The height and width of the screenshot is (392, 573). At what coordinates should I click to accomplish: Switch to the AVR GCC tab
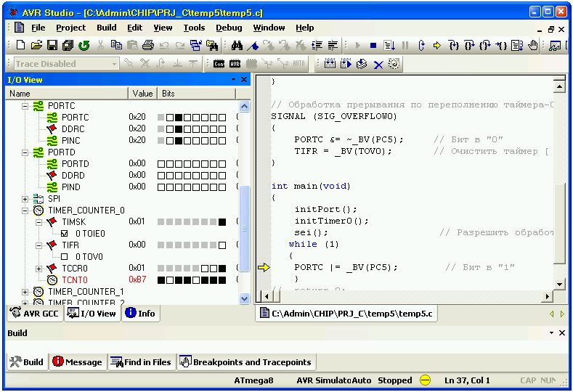[36, 314]
